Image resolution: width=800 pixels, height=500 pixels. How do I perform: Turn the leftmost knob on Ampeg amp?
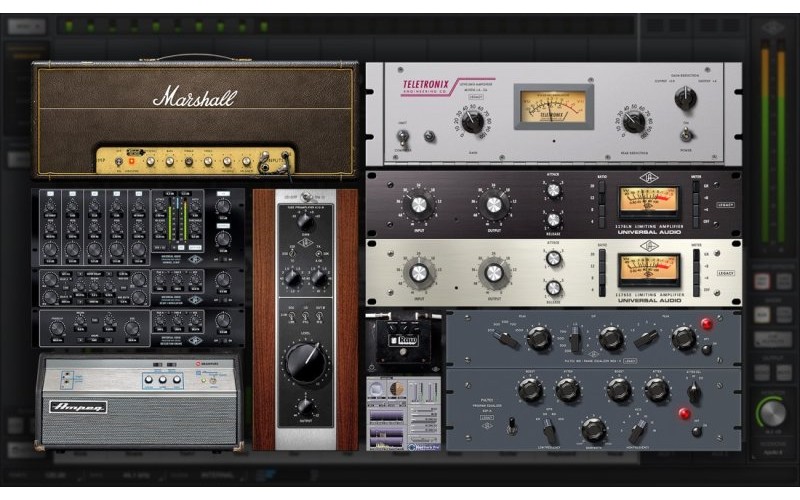pyautogui.click(x=148, y=380)
